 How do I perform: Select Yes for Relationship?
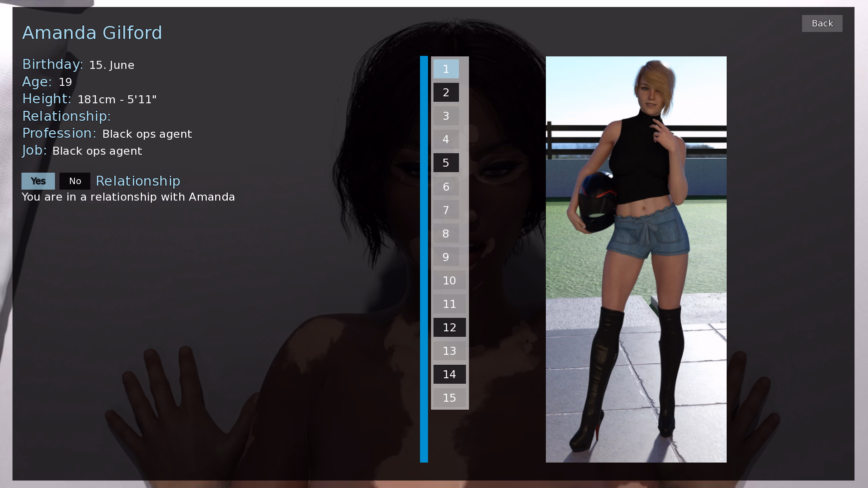[x=38, y=181]
